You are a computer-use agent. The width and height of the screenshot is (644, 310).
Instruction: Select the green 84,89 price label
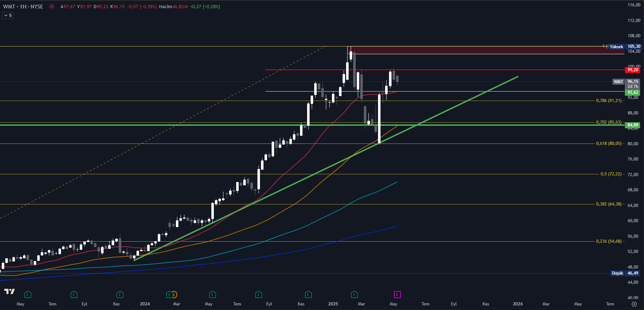pos(633,125)
